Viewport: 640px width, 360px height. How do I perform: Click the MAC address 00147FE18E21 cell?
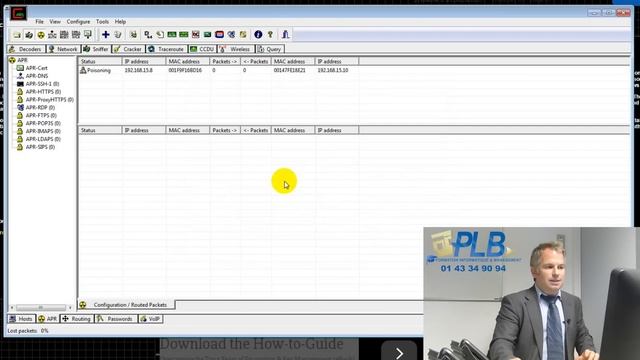(289, 70)
